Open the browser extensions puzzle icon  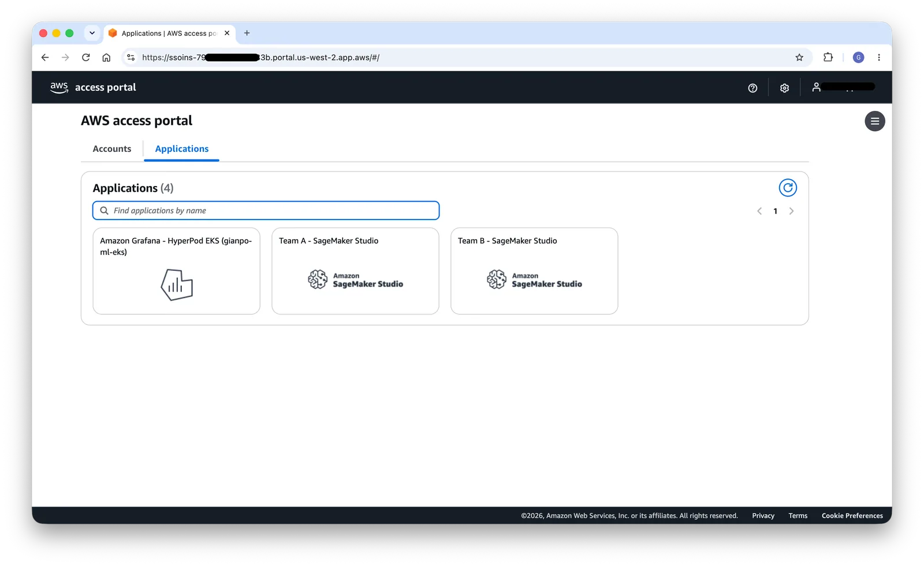coord(828,57)
